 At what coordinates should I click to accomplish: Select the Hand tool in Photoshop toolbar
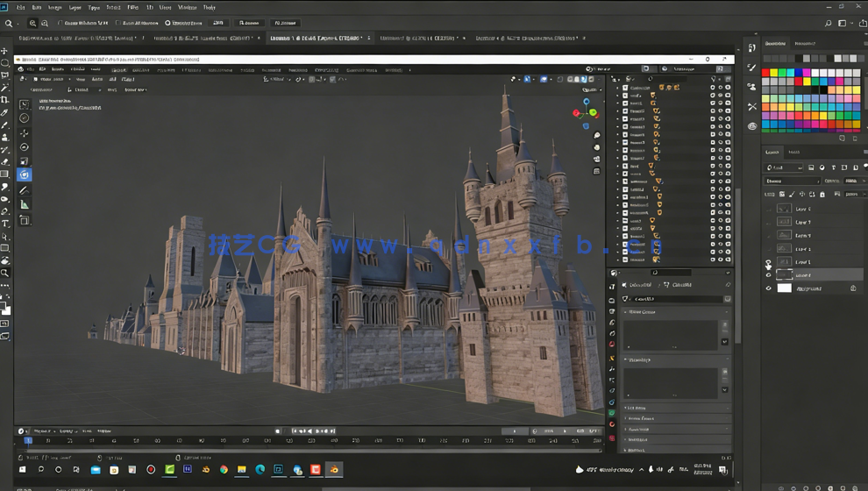[5, 260]
